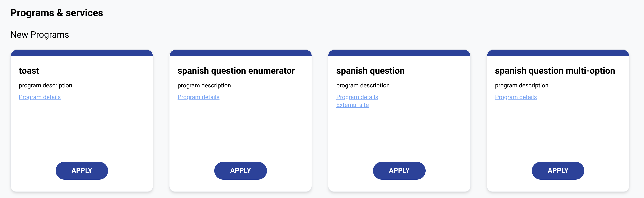Viewport: 644px width, 198px height.
Task: Select the toast program title
Action: click(x=29, y=71)
